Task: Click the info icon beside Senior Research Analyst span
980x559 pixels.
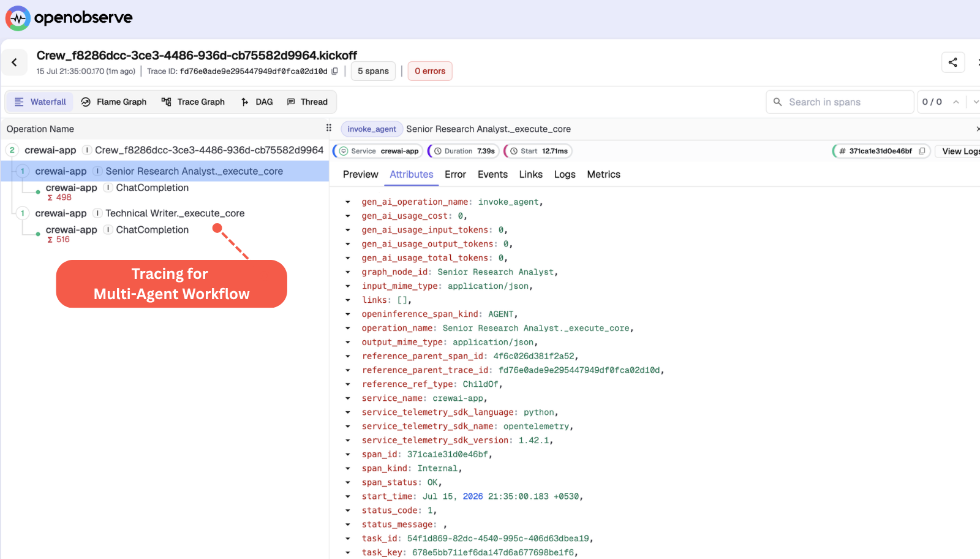Action: pyautogui.click(x=97, y=171)
